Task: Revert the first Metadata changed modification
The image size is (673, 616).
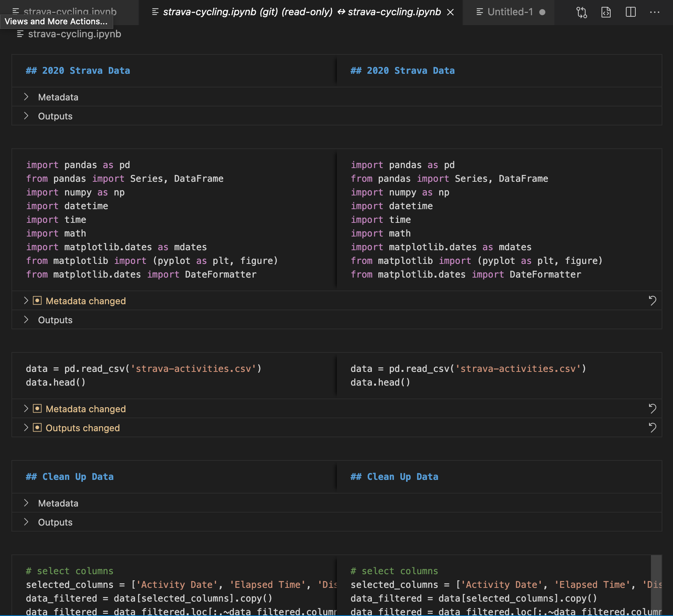Action: [x=653, y=301]
